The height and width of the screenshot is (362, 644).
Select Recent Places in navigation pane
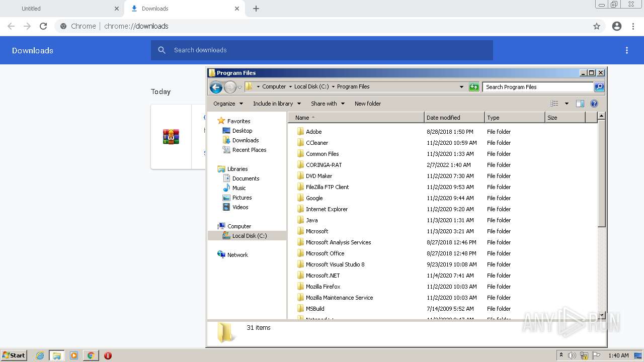coord(250,150)
